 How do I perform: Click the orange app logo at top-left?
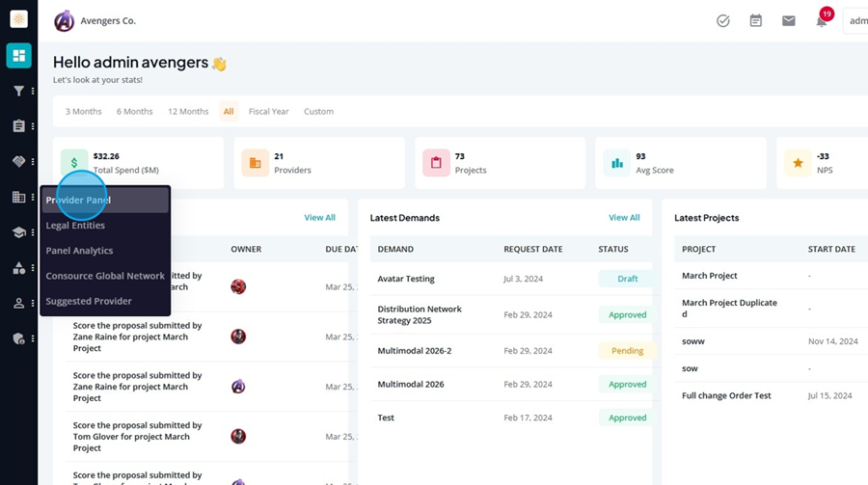19,19
